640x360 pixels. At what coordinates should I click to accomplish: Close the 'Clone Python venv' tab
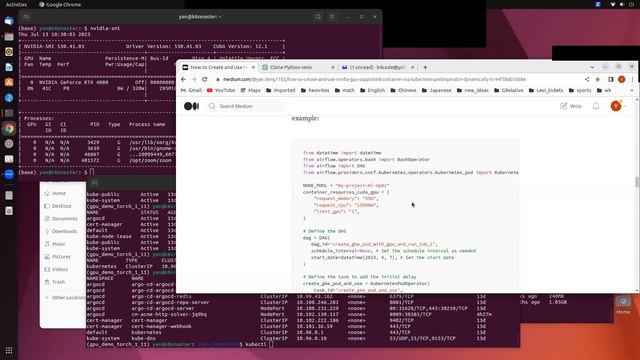333,67
